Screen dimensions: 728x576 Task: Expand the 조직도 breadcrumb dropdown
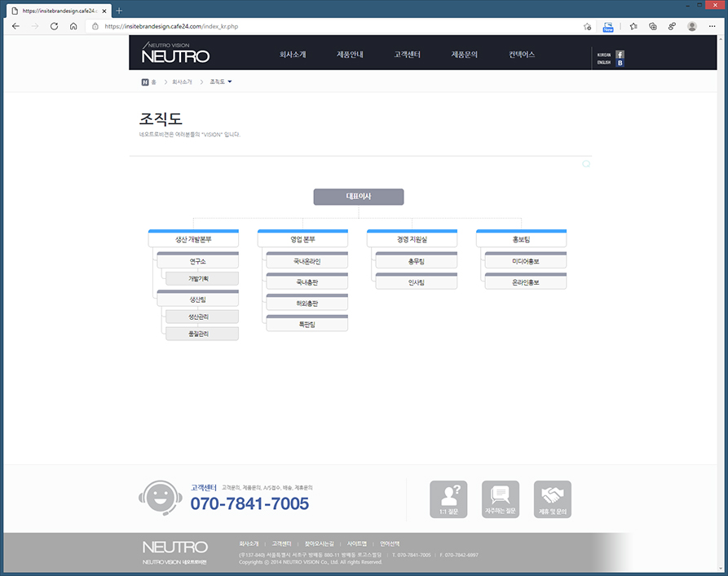click(x=230, y=82)
